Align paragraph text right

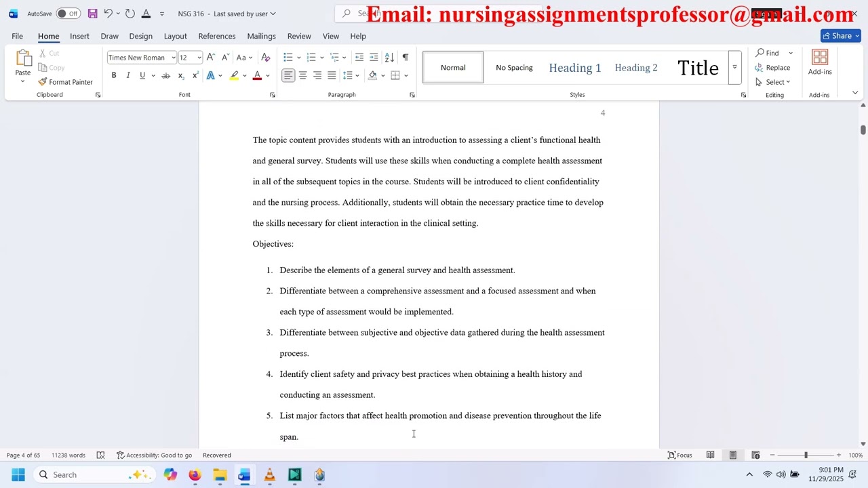coord(317,75)
